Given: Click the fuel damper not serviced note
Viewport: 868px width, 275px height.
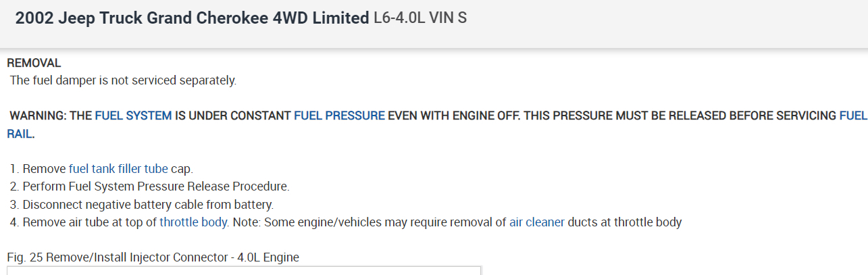Looking at the screenshot, I should 123,80.
